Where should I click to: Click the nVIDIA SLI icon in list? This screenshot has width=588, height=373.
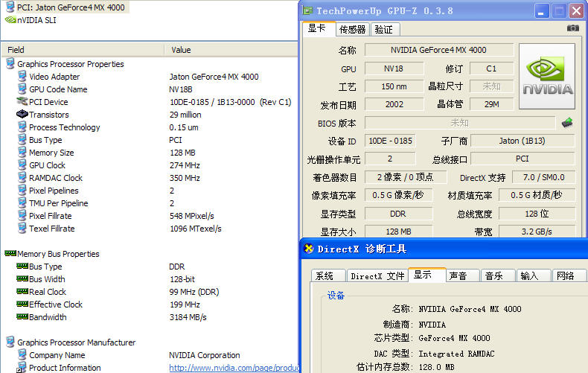[10, 19]
